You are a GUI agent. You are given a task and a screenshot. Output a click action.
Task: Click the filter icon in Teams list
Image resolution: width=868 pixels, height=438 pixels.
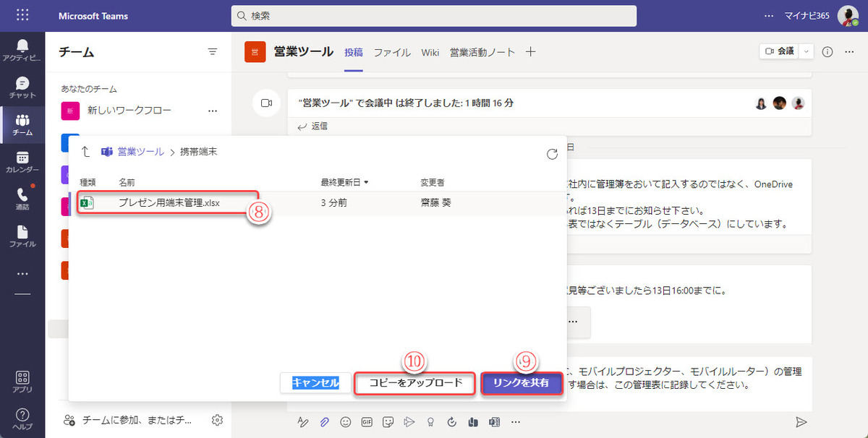tap(213, 52)
